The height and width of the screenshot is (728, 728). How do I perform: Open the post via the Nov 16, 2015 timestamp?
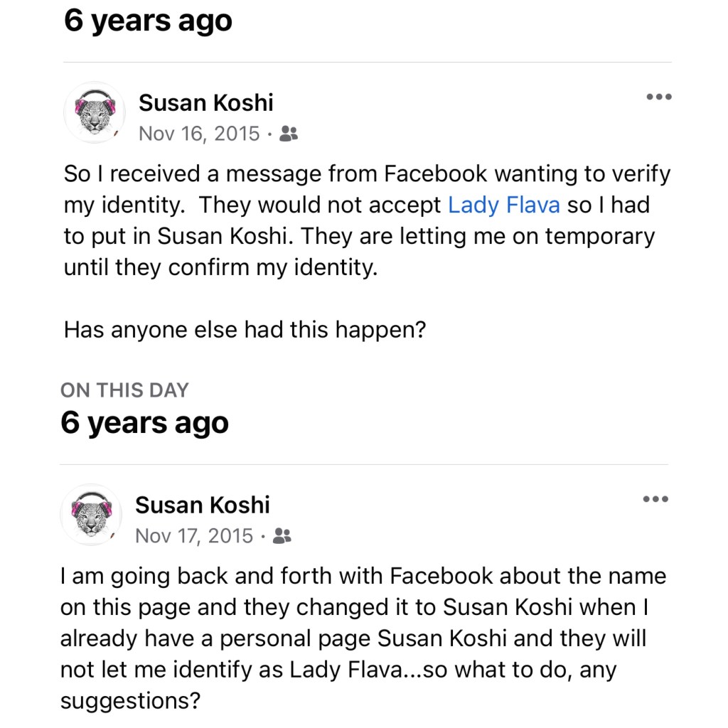(199, 134)
